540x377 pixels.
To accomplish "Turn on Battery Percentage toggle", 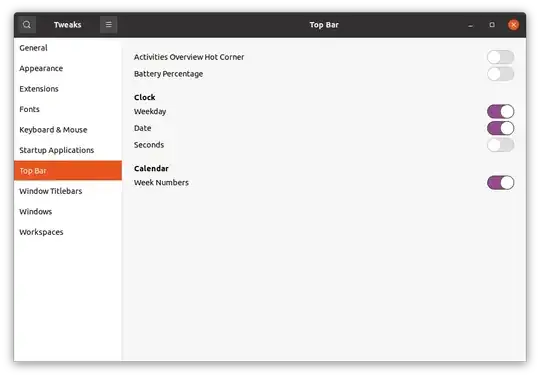I will pyautogui.click(x=500, y=74).
